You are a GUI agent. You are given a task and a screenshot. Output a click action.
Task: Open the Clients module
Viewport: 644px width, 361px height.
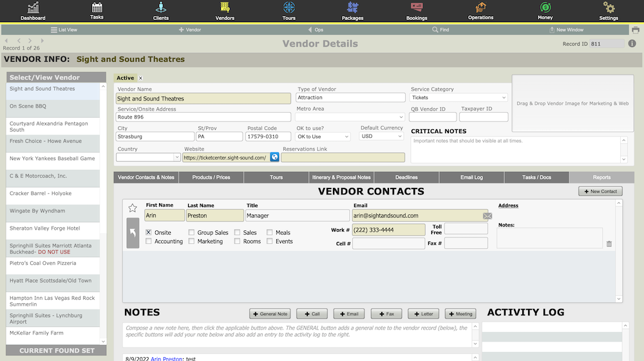tap(160, 11)
